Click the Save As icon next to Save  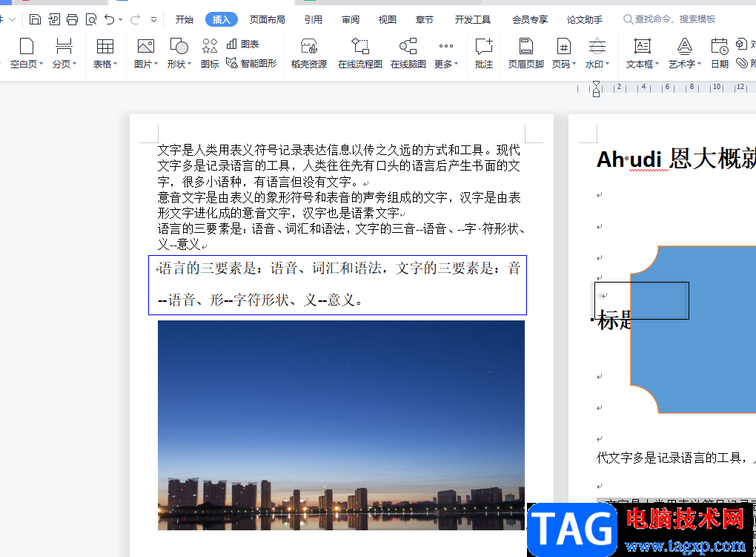[54, 19]
